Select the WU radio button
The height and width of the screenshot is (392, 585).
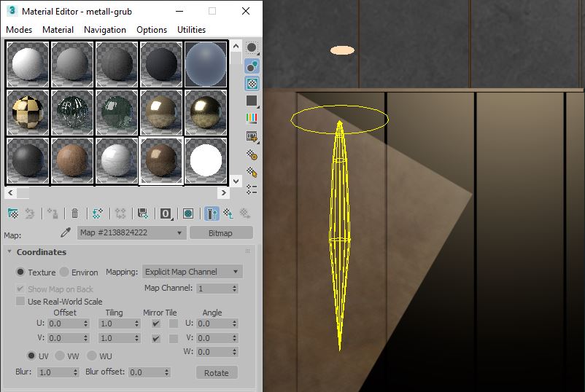(92, 356)
